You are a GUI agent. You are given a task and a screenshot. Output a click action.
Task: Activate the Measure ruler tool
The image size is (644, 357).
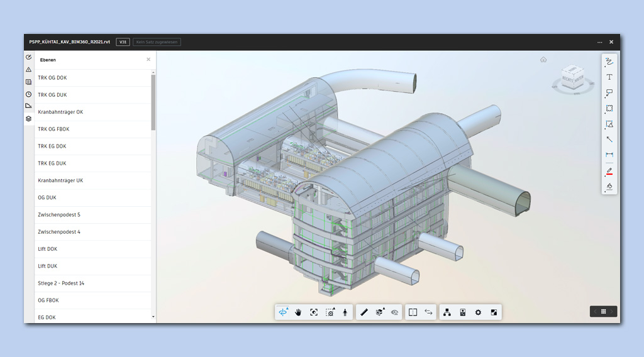(x=364, y=312)
